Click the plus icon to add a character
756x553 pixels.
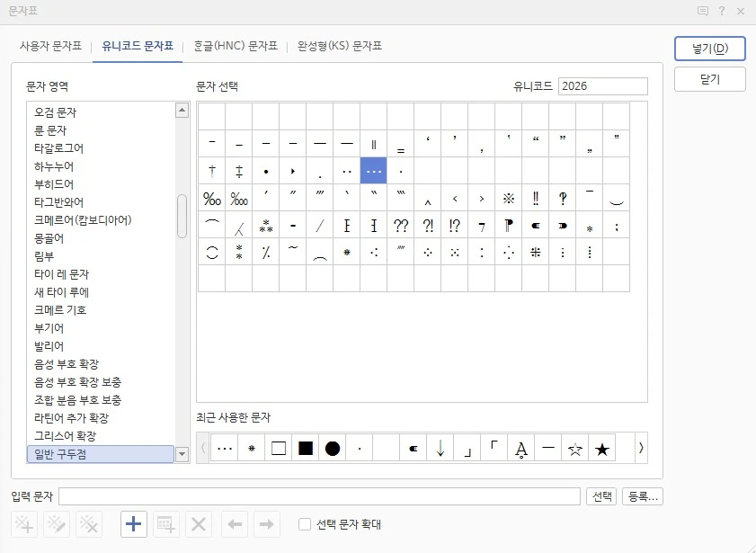tap(133, 524)
